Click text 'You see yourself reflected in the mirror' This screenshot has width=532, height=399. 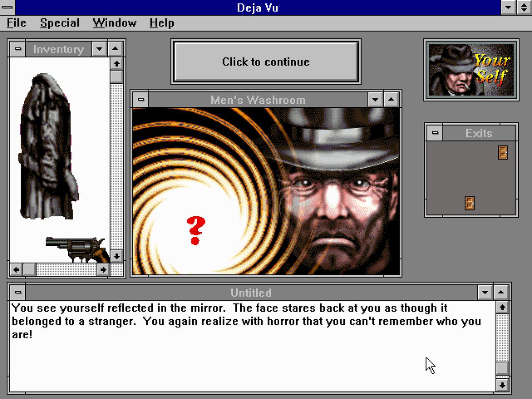(x=119, y=308)
